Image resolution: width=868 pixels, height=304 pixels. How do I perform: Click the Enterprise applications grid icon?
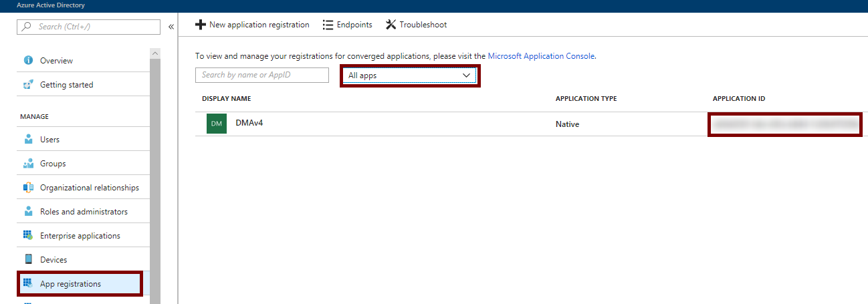[x=28, y=236]
